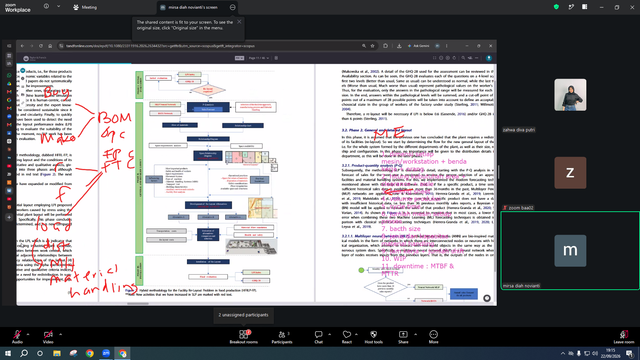Open taskbar clock and date
The width and height of the screenshot is (640, 360).
(x=611, y=353)
